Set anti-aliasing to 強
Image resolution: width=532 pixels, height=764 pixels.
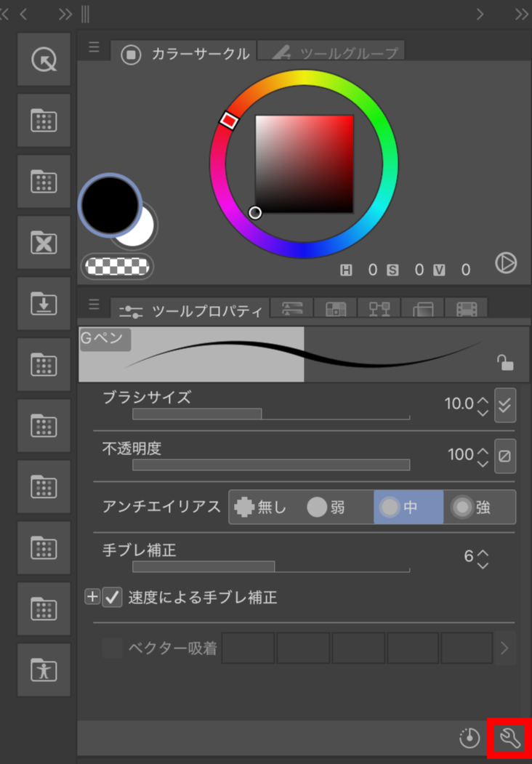[480, 507]
